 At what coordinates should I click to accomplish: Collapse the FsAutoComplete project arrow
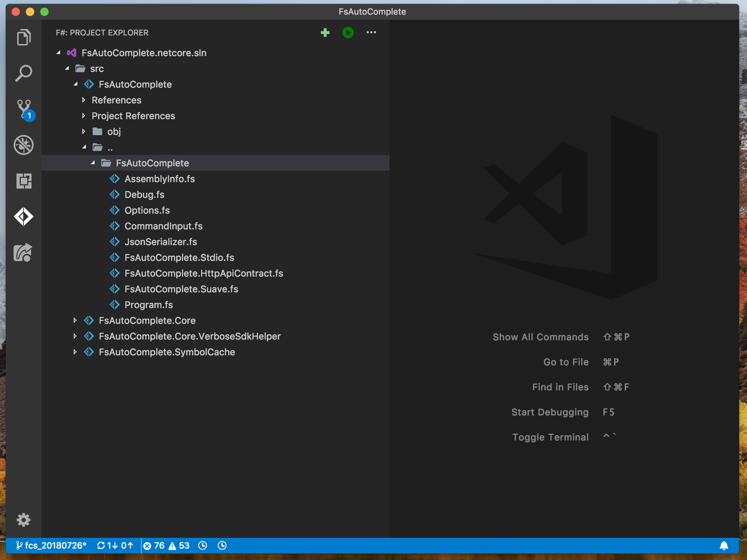click(76, 84)
